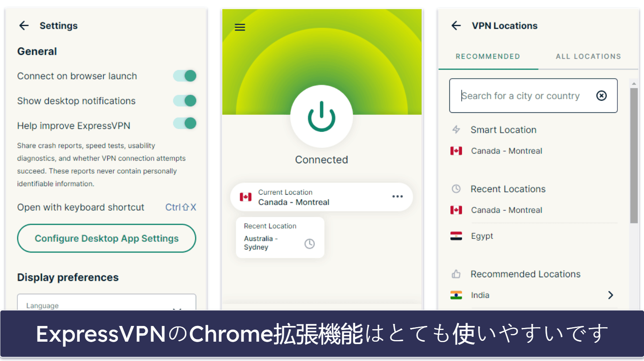Screen dimensions: 644x361
Task: Open the Language dropdown
Action: [106, 302]
